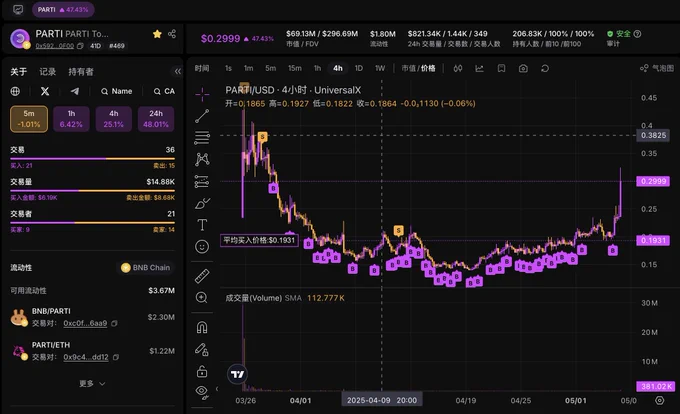Choose the projection/position measuring tool
Screen dimensions: 680x414
202,181
